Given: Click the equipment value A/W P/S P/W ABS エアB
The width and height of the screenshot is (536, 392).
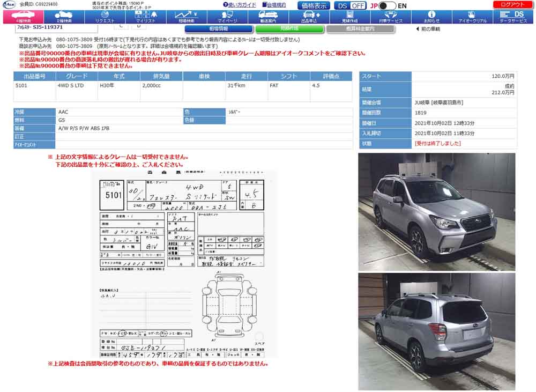Looking at the screenshot, I should click(x=84, y=128).
